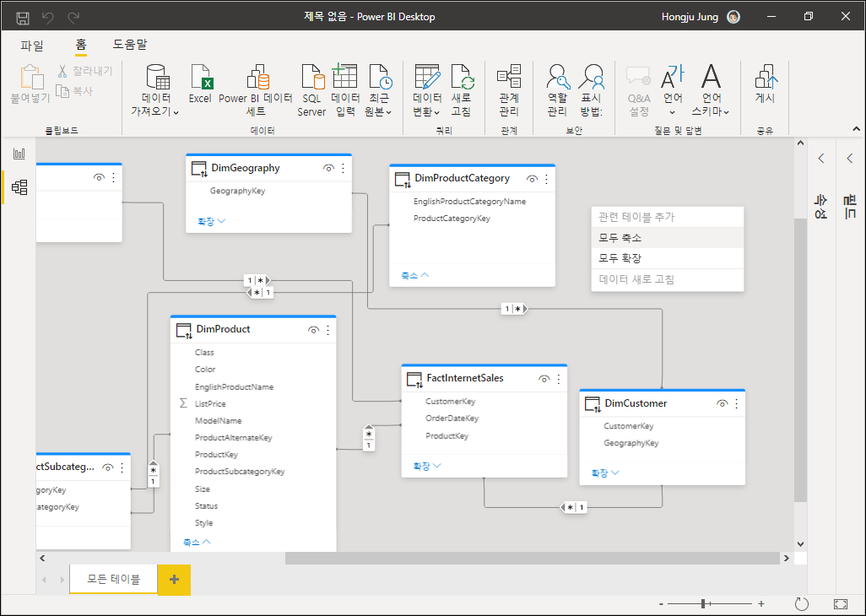Open 관계 관리 relationship manager
The width and height of the screenshot is (866, 616).
(x=509, y=89)
